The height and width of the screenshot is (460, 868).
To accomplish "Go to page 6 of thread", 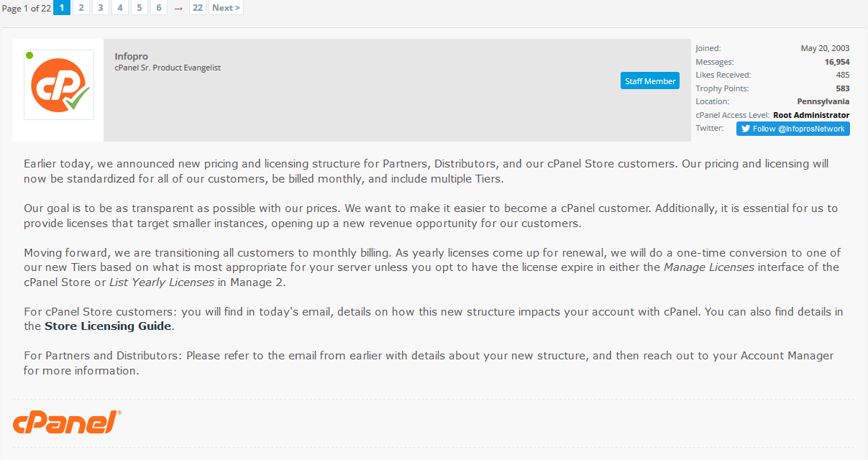I will (159, 8).
